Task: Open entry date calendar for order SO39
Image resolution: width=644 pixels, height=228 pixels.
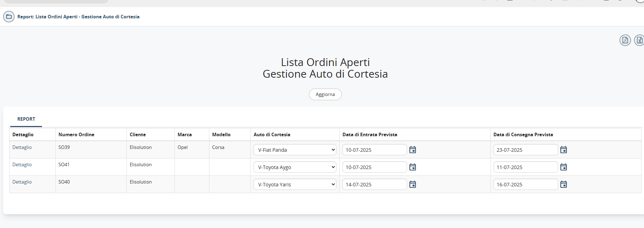Action: coord(412,150)
